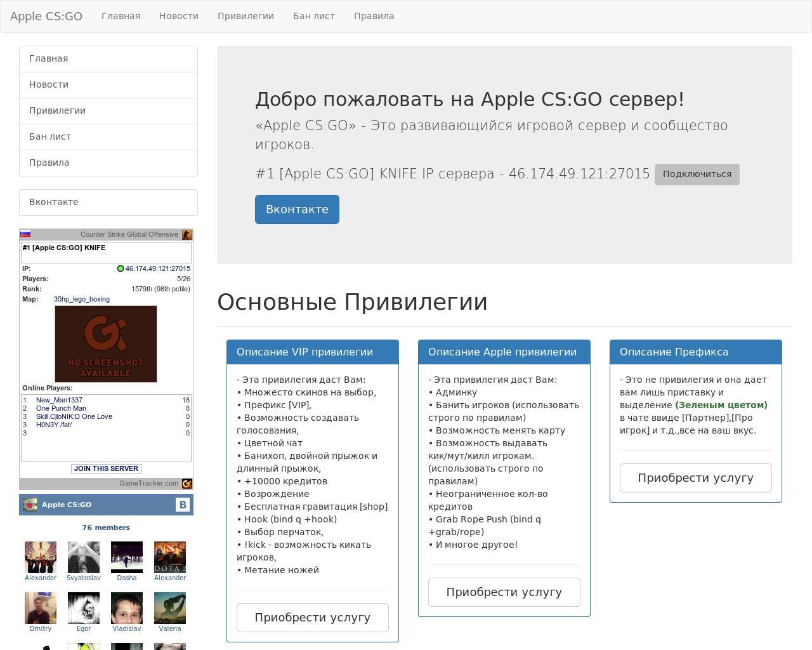Screen dimensions: 812x650
Task: Click the Подключиться button
Action: [697, 174]
